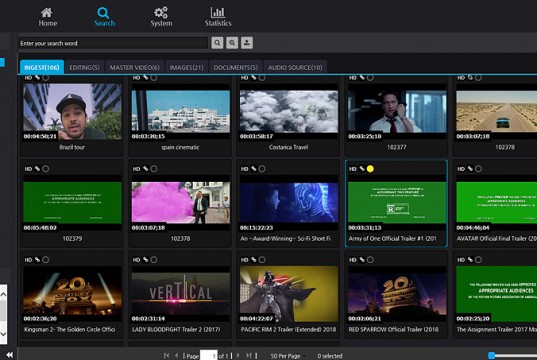
Task: Open the System settings gear icon
Action: 161,13
